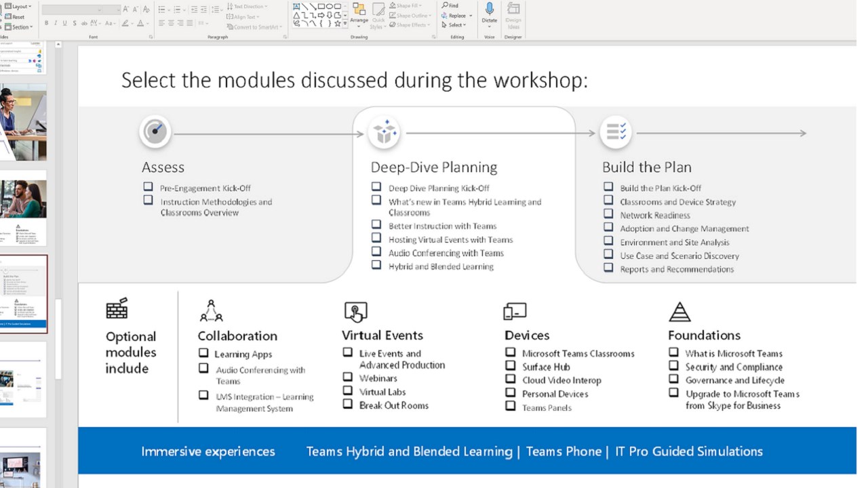Image resolution: width=868 pixels, height=488 pixels.
Task: Click the slide pane scrollbar up arrow
Action: [58, 44]
